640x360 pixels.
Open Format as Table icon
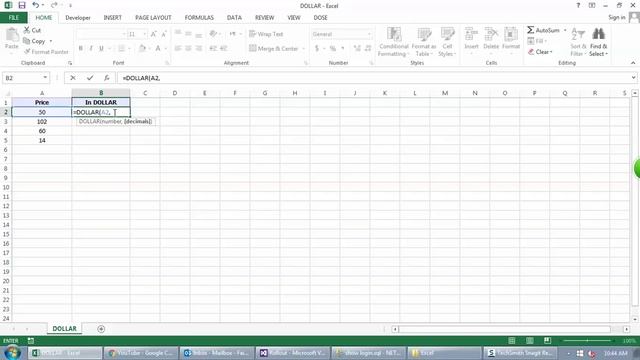click(424, 35)
